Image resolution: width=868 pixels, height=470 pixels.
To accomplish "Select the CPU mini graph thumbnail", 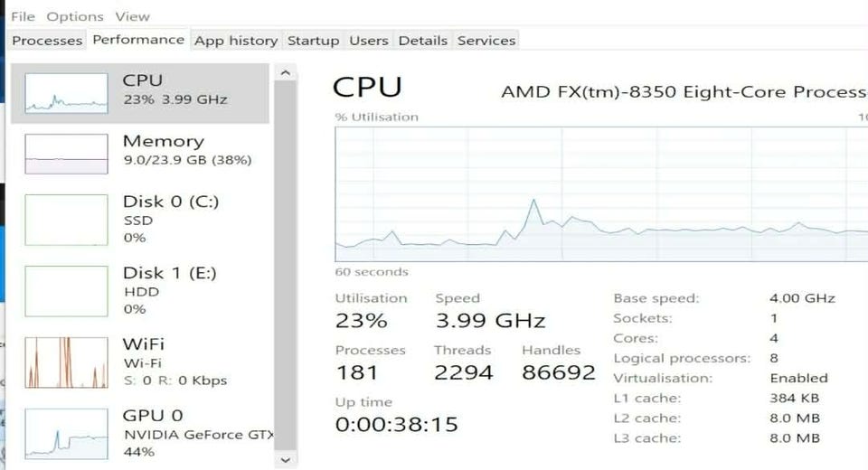I will [x=66, y=93].
